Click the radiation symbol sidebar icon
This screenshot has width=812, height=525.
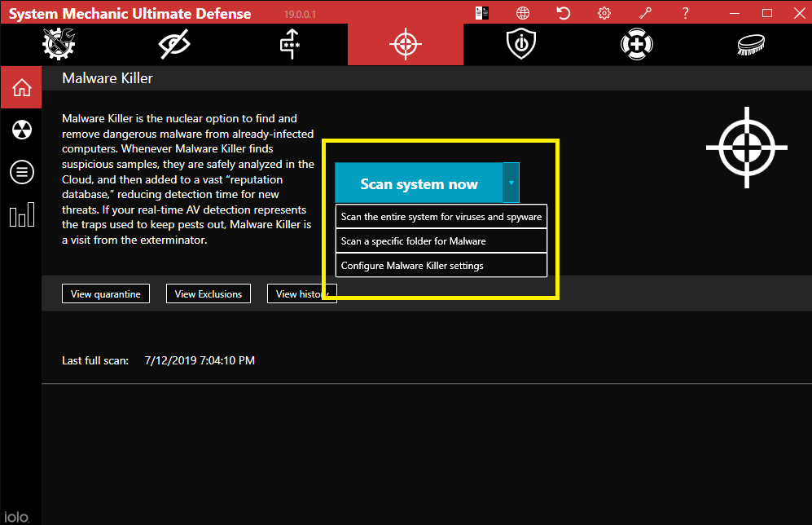(22, 130)
